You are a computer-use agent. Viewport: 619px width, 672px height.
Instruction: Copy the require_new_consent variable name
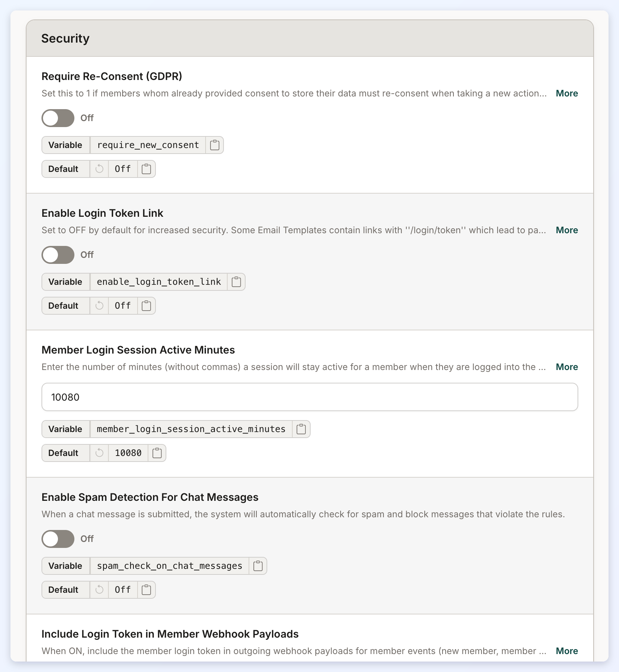(x=215, y=145)
